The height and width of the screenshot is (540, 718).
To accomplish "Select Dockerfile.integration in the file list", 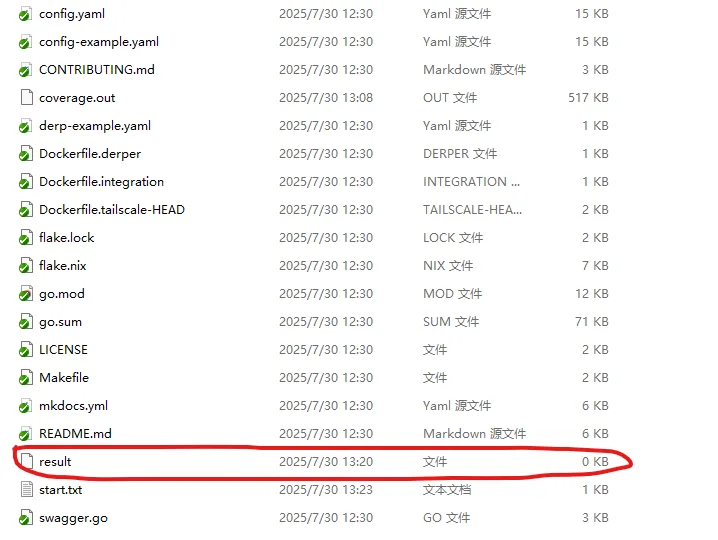I will (x=101, y=182).
